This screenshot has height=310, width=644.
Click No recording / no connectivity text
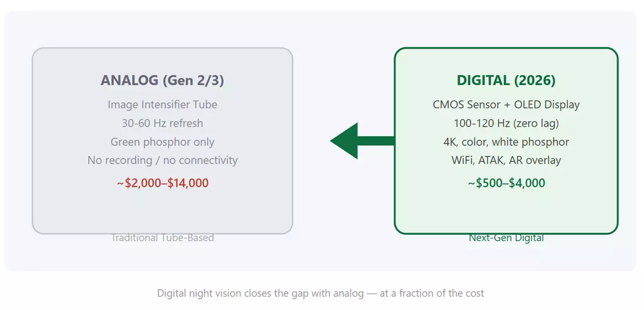click(x=162, y=160)
